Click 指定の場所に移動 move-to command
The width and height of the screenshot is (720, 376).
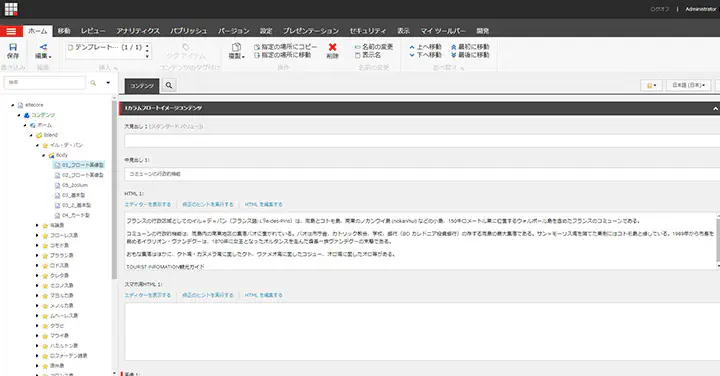(282, 55)
